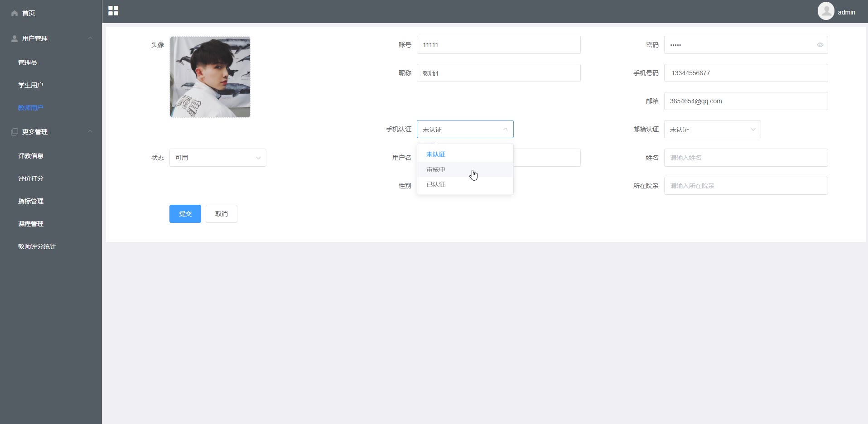Image resolution: width=868 pixels, height=424 pixels.
Task: Focus the 账号 input field
Action: tap(499, 45)
